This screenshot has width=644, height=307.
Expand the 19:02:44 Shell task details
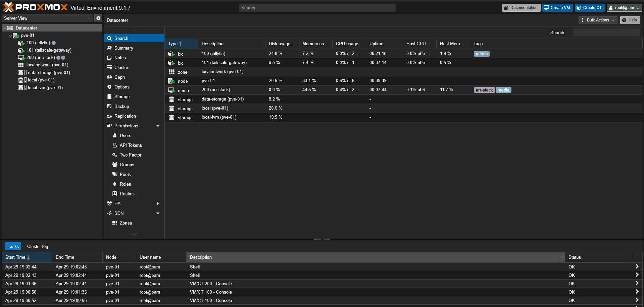click(637, 266)
